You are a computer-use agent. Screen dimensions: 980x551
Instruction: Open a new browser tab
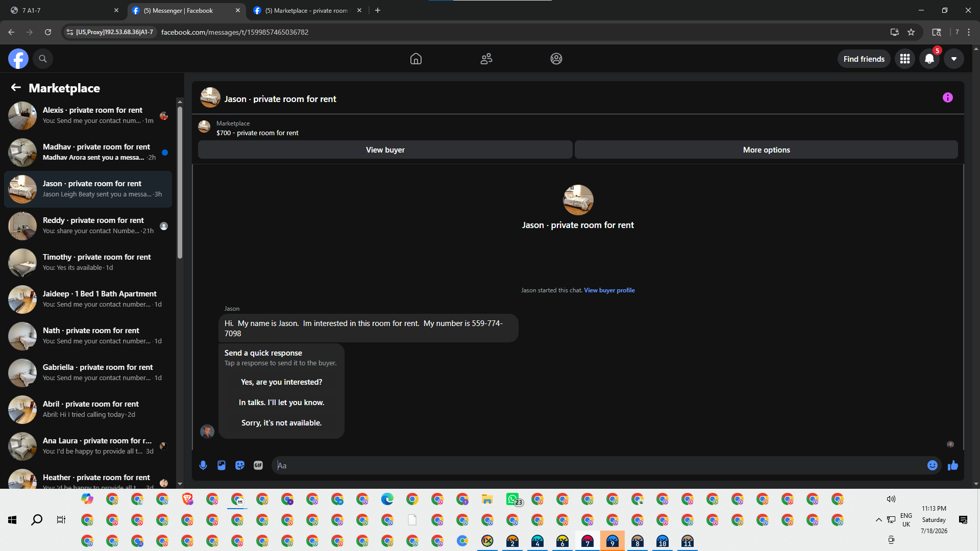coord(378,10)
